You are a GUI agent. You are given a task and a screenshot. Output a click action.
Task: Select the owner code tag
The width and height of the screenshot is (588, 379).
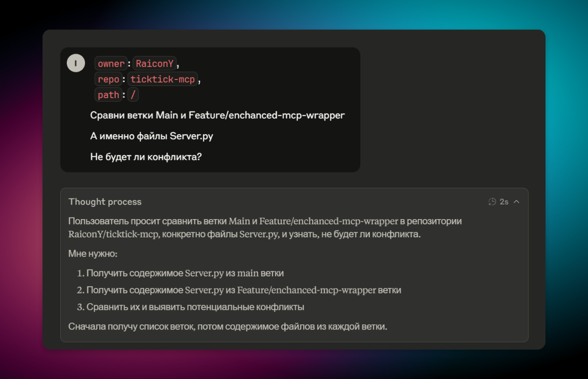click(110, 63)
